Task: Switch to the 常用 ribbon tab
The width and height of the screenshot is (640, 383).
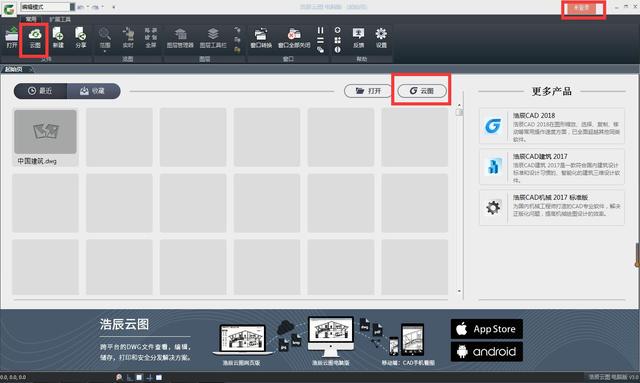Action: (31, 19)
